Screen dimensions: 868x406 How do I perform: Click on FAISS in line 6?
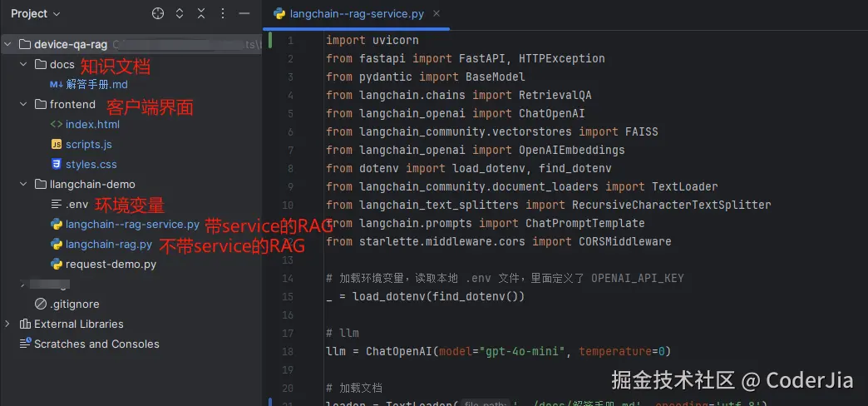tap(642, 131)
